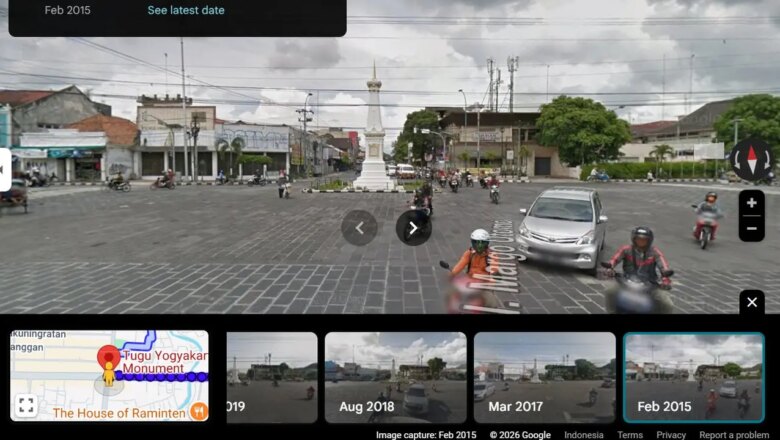Image resolution: width=780 pixels, height=440 pixels.
Task: Click the Feb 2015 date in top panel
Action: click(x=68, y=10)
